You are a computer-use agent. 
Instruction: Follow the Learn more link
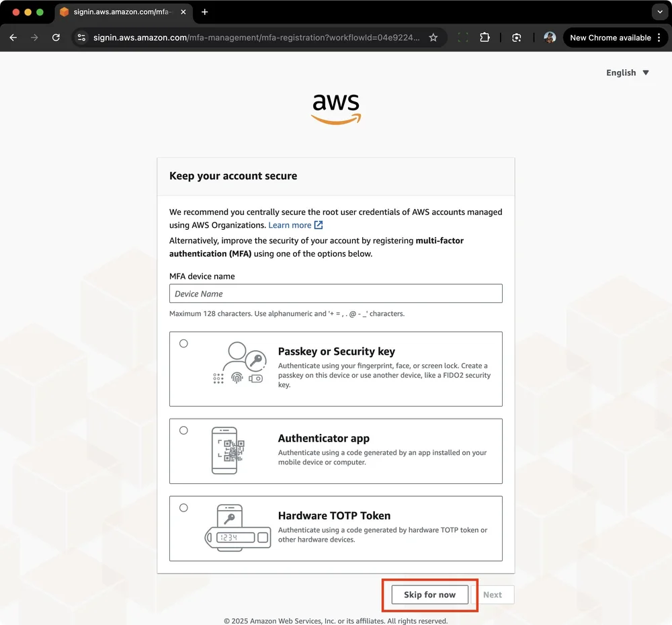click(x=290, y=225)
